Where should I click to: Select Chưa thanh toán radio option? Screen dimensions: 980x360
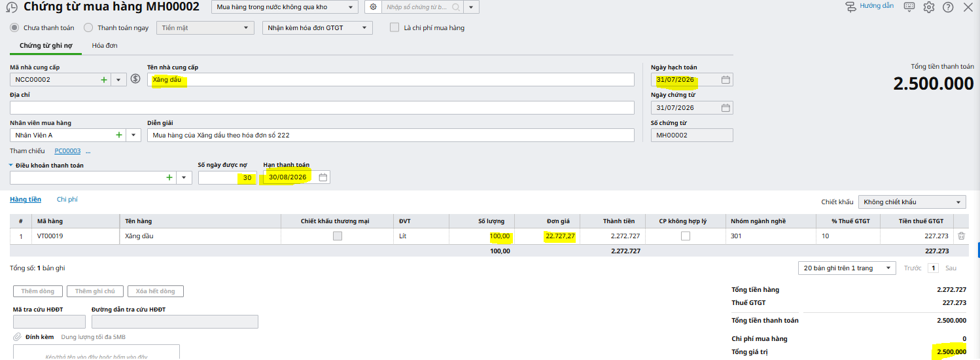pos(14,27)
